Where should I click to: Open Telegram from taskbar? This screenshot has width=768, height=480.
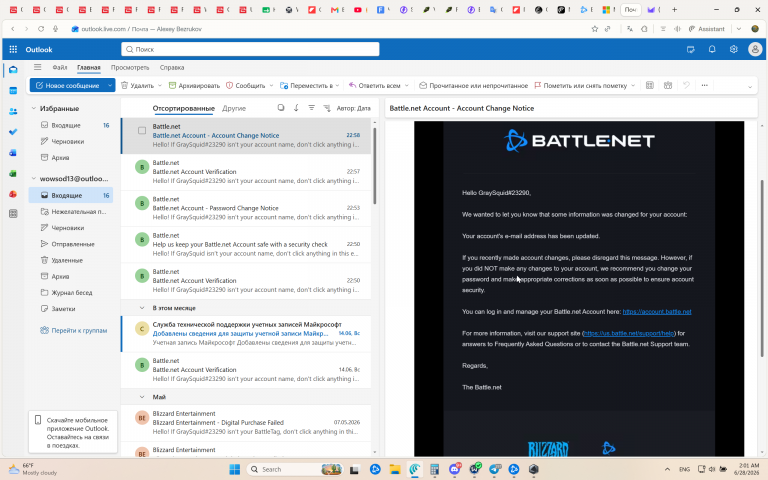[x=495, y=469]
